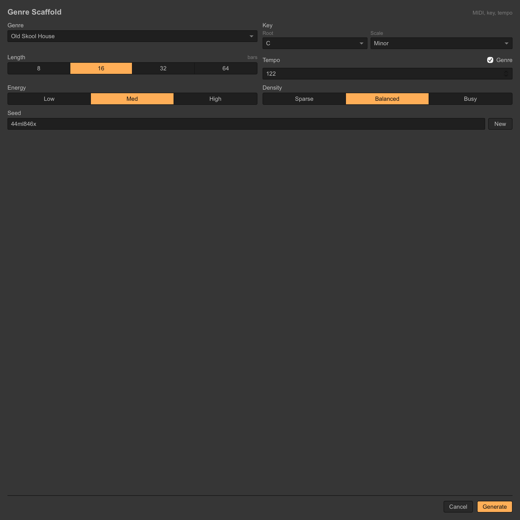This screenshot has height=520, width=520.
Task: Select Sparse density
Action: tap(304, 99)
